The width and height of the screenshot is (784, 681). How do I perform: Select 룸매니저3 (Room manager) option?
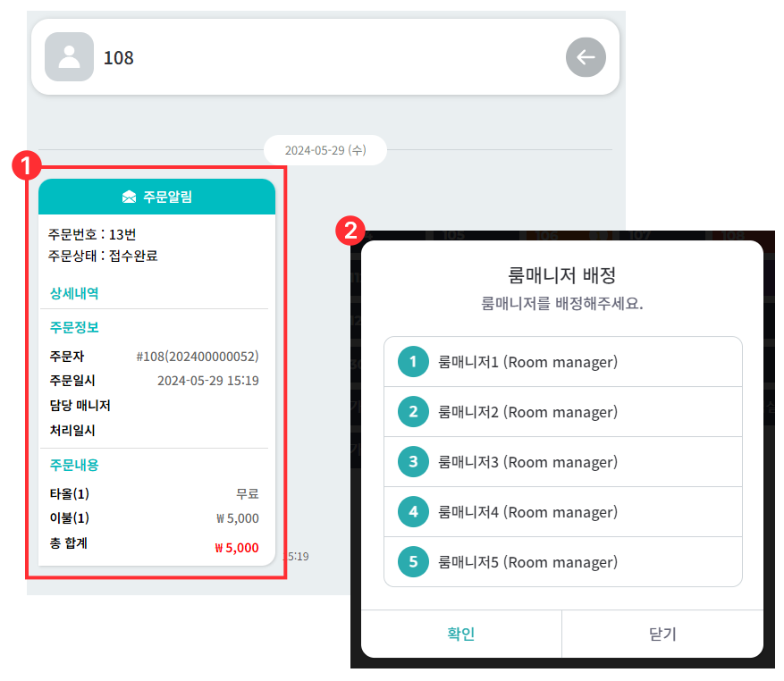[527, 462]
